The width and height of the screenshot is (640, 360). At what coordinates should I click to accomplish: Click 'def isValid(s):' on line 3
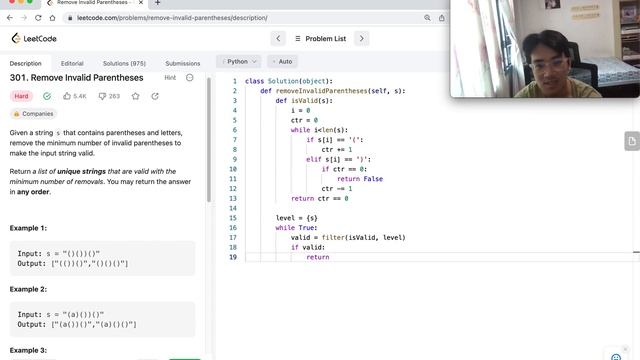point(304,101)
